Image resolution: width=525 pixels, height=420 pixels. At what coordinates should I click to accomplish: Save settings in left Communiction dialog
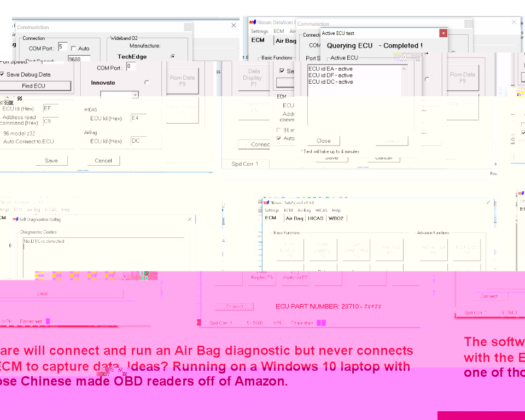[x=51, y=161]
